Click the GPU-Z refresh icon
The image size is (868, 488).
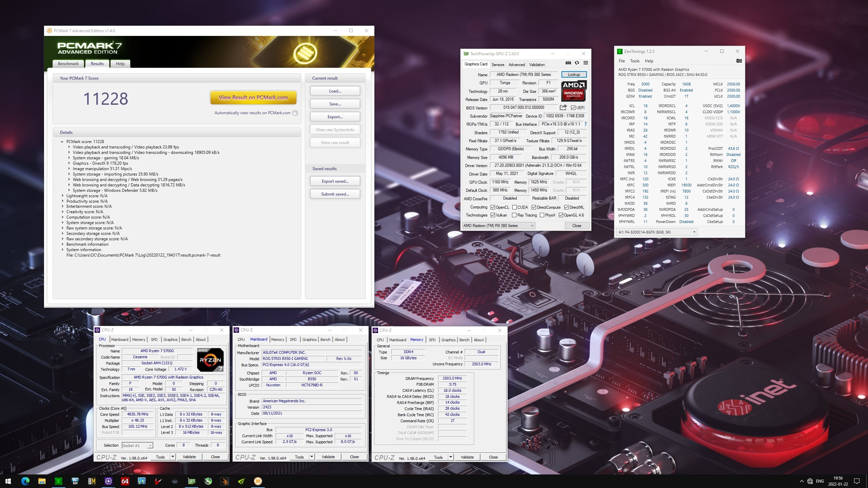click(x=577, y=63)
